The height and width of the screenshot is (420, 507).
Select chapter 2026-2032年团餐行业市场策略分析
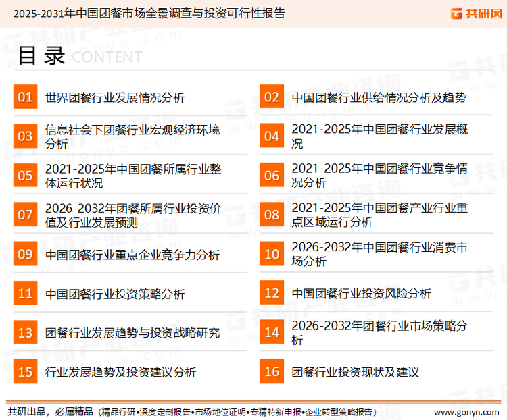click(380, 332)
